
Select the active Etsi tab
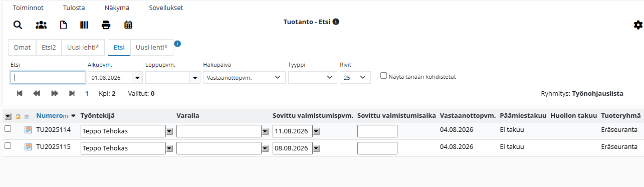coord(119,48)
